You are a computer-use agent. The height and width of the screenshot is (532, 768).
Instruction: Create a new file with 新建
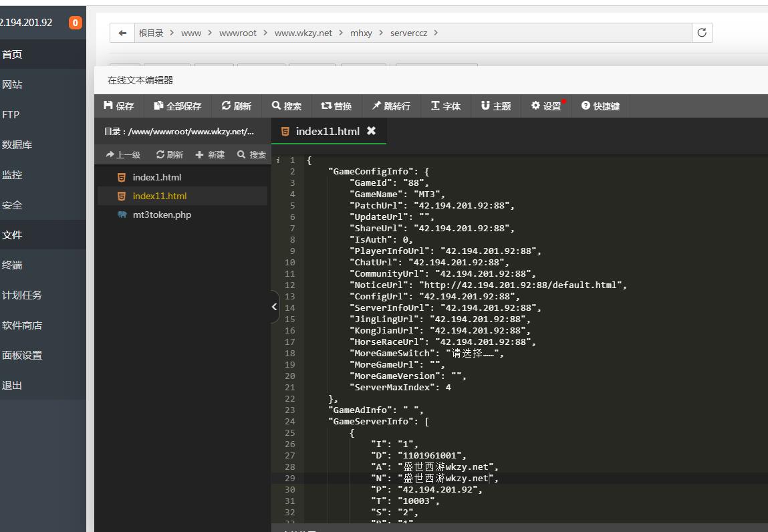point(210,155)
